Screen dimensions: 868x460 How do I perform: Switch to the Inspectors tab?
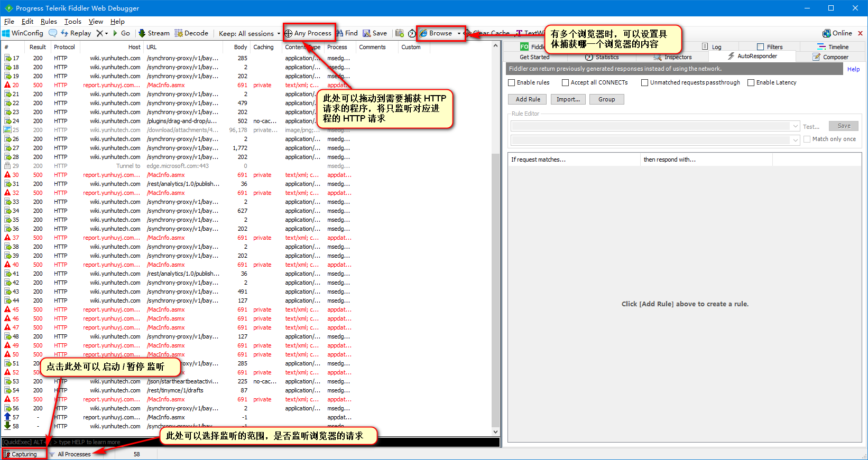point(672,57)
